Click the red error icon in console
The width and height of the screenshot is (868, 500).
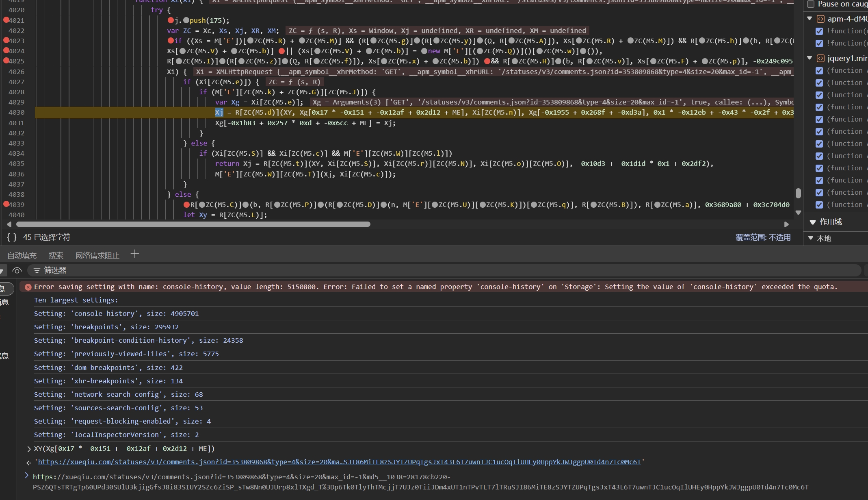[x=28, y=287]
